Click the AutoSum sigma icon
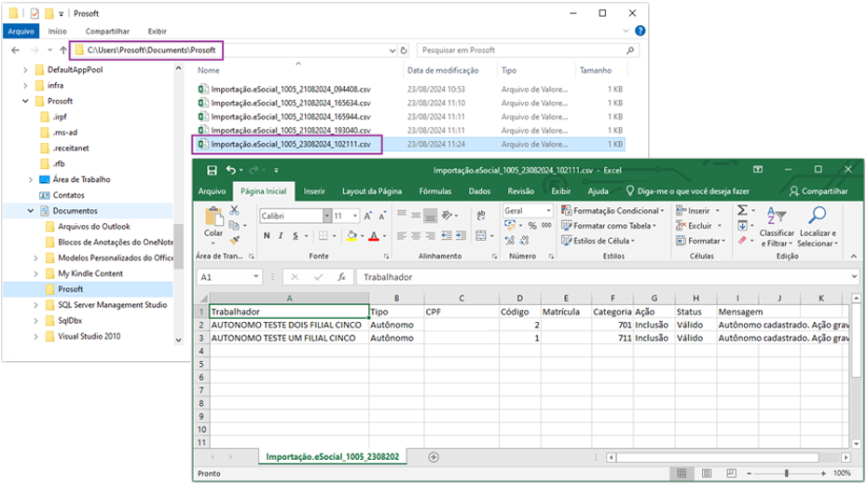The width and height of the screenshot is (868, 488). point(743,210)
